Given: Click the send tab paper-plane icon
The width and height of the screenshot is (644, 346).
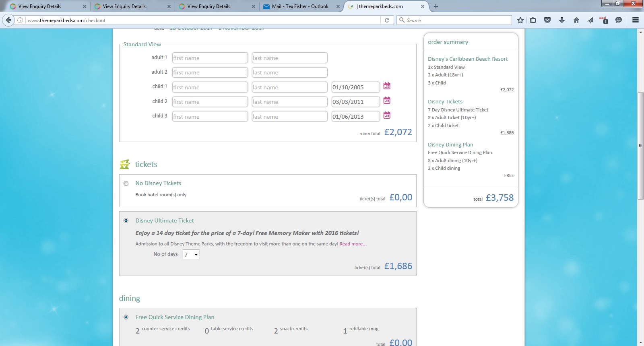Looking at the screenshot, I should click(x=590, y=20).
